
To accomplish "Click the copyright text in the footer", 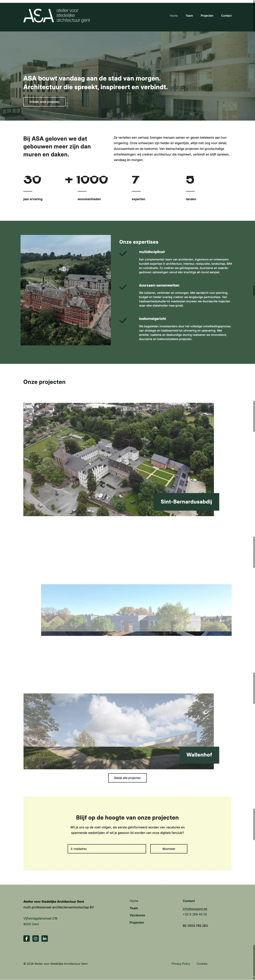I will [55, 964].
